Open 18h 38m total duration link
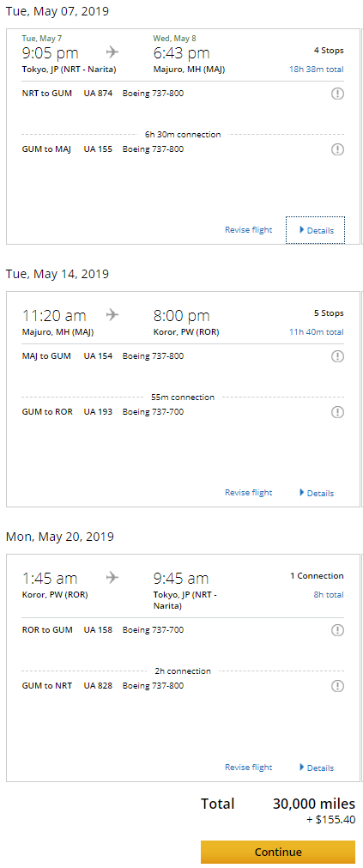Screen dimensions: 363x868 point(316,70)
